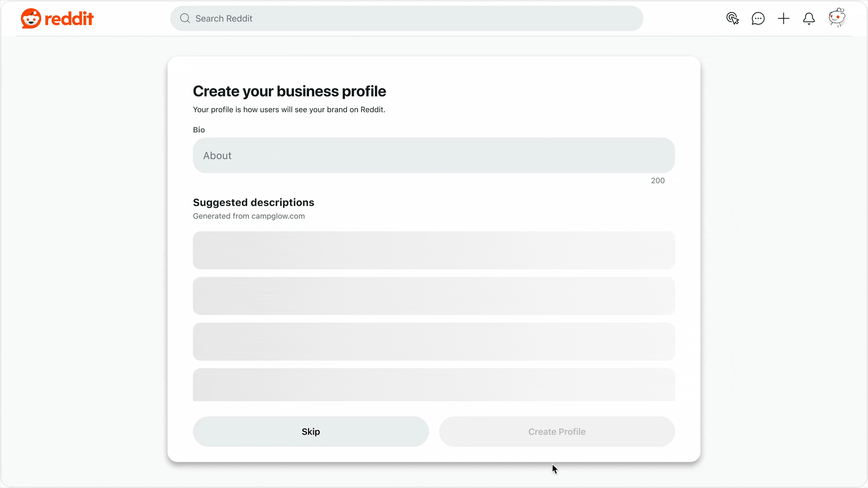
Task: Select the fourth suggested description row
Action: (434, 385)
